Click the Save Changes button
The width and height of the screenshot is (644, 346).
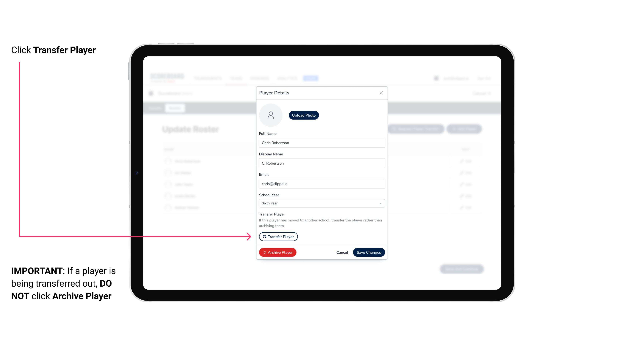point(368,252)
